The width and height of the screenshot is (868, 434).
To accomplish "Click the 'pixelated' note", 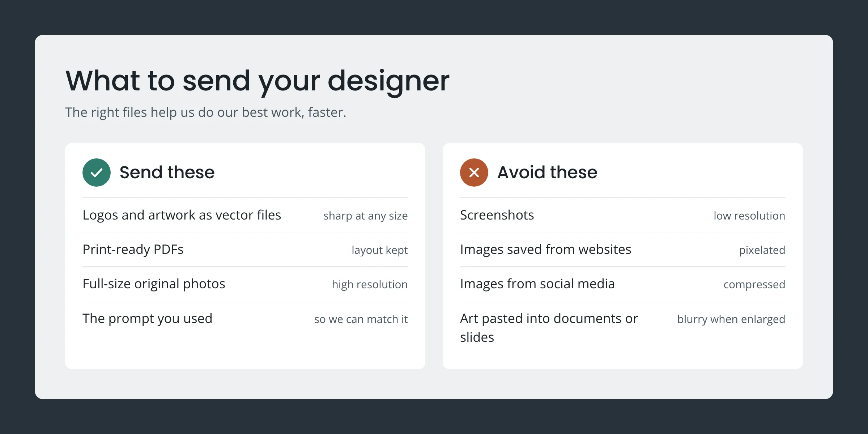I will [x=762, y=250].
